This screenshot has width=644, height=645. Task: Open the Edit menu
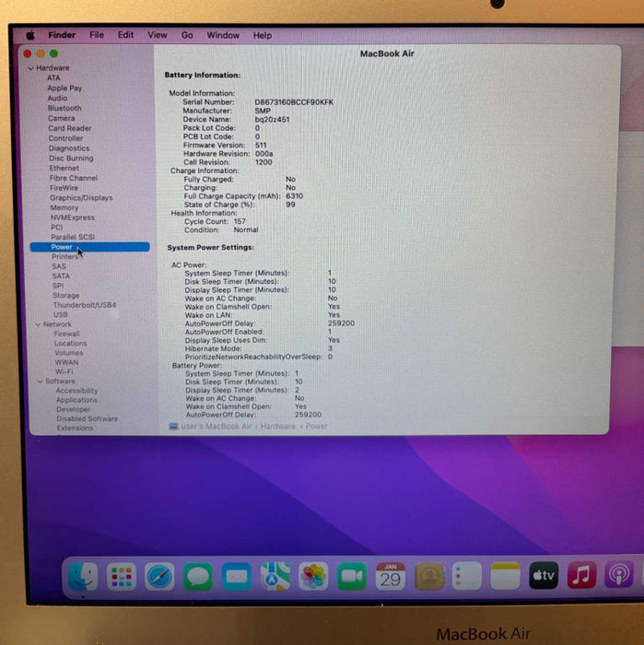(x=125, y=35)
